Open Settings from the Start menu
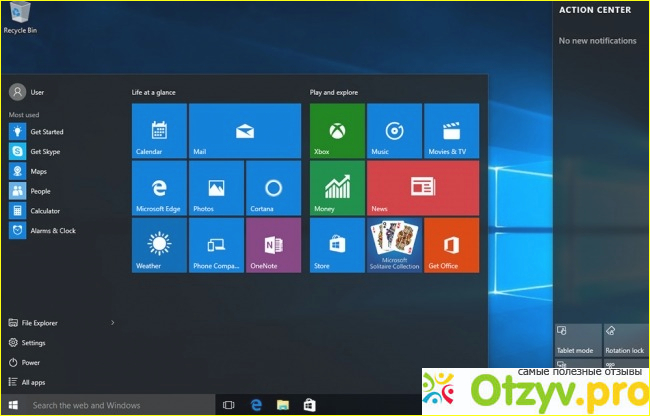This screenshot has width=650, height=416. [33, 342]
